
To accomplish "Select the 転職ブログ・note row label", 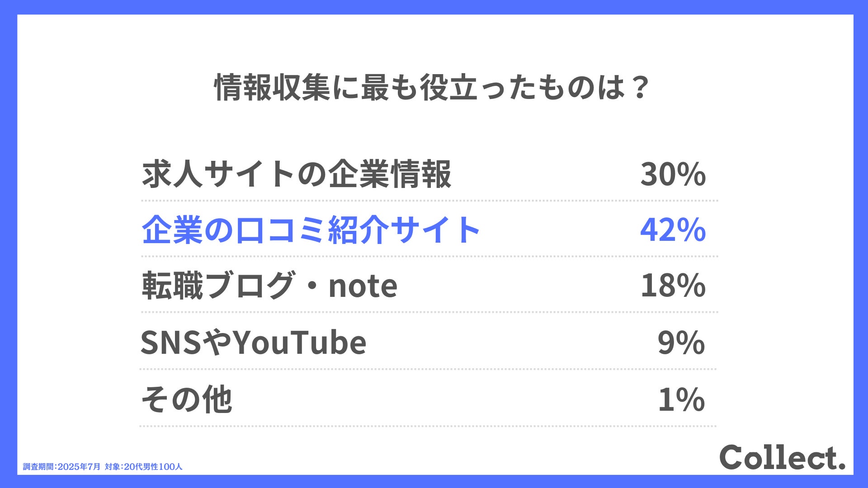I will tap(269, 286).
